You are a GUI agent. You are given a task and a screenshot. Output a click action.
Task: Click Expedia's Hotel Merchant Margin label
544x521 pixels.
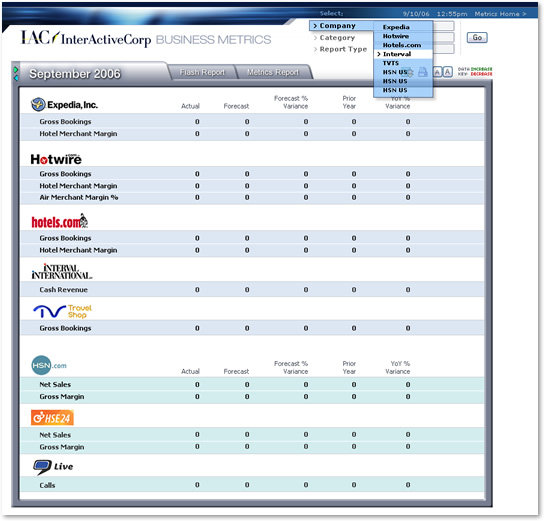[78, 134]
